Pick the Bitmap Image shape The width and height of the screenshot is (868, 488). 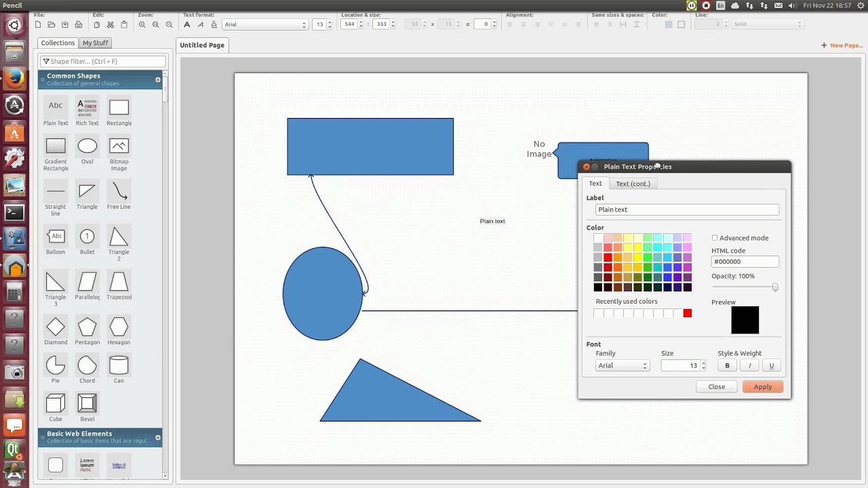[119, 154]
